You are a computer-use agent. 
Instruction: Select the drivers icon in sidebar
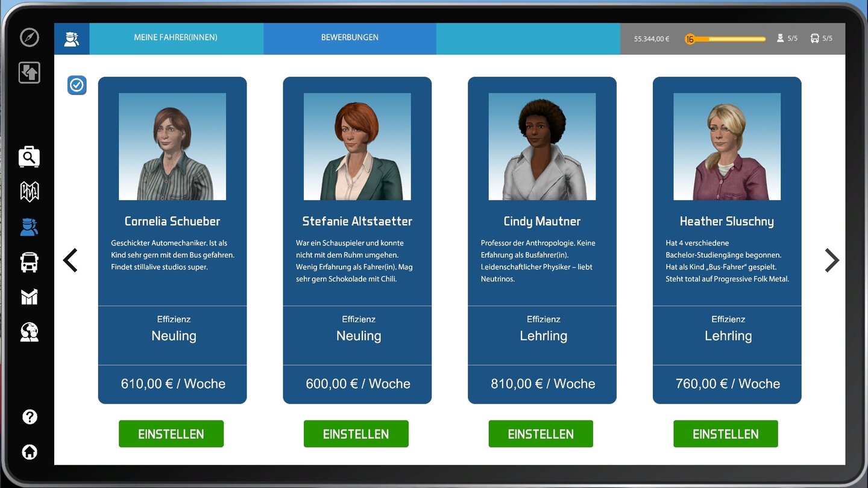(29, 227)
